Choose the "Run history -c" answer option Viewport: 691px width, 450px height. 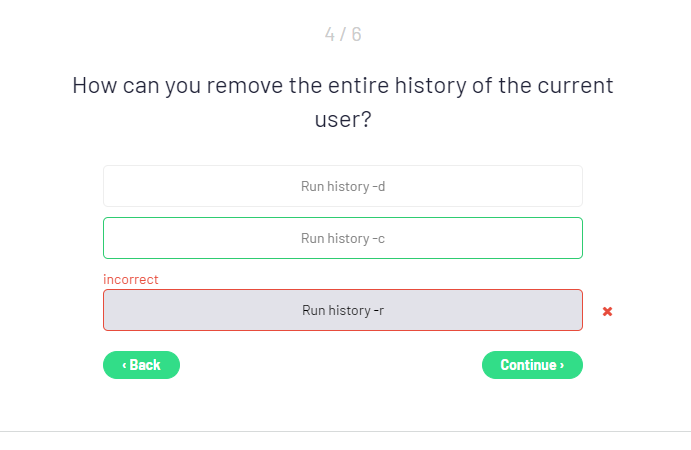(x=342, y=238)
